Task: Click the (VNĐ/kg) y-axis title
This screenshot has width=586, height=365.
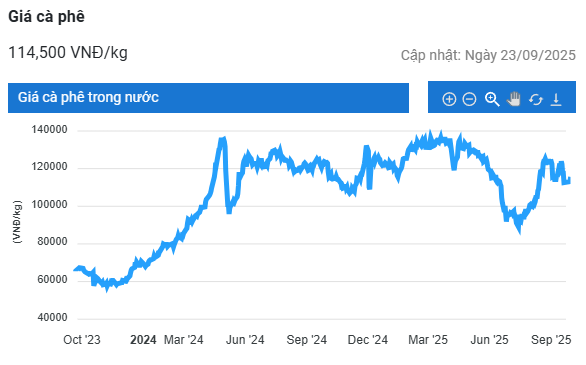Action: pos(17,222)
